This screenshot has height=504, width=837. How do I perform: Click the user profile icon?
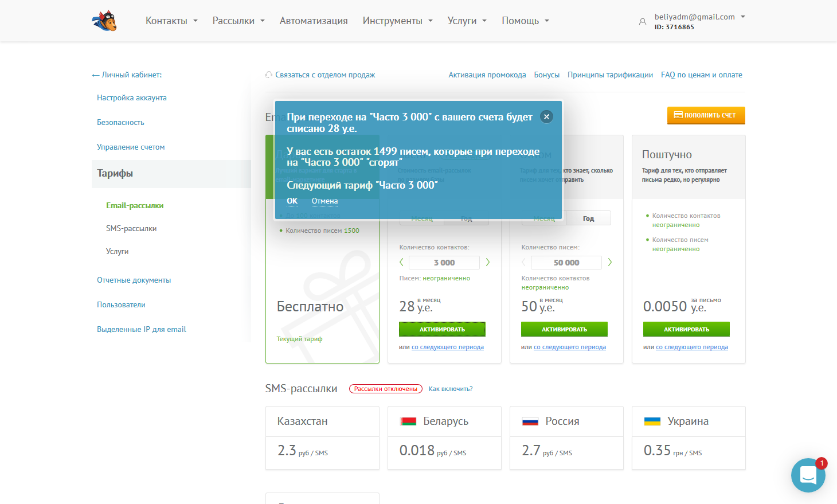click(x=642, y=22)
